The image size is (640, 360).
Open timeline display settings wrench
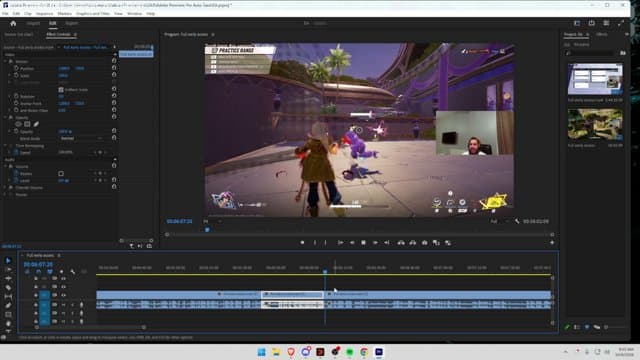click(73, 272)
